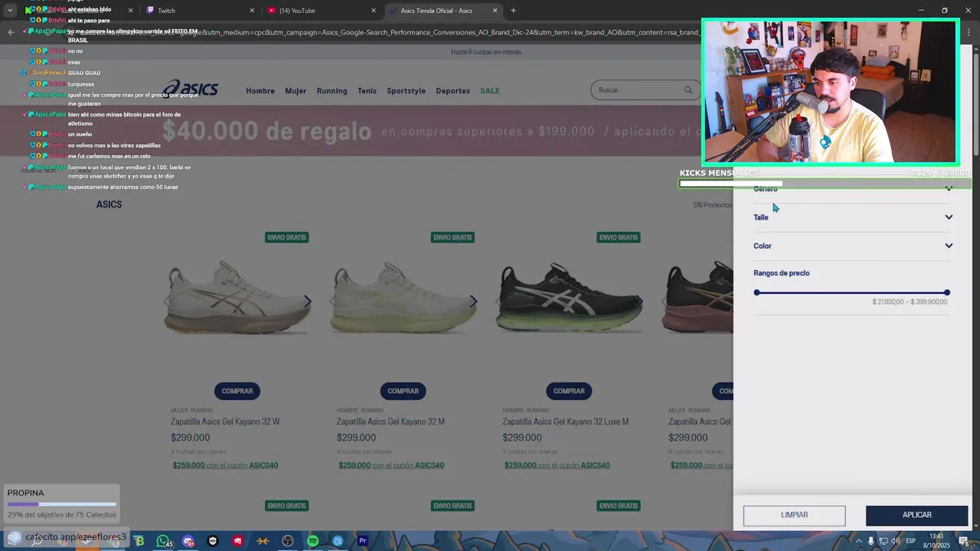Click the maximum price slider handle

(x=947, y=292)
